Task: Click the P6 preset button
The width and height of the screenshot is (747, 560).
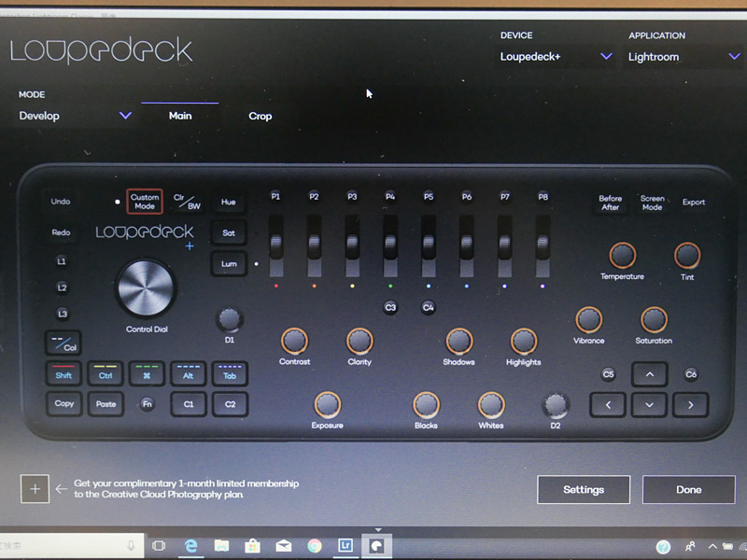Action: click(466, 197)
